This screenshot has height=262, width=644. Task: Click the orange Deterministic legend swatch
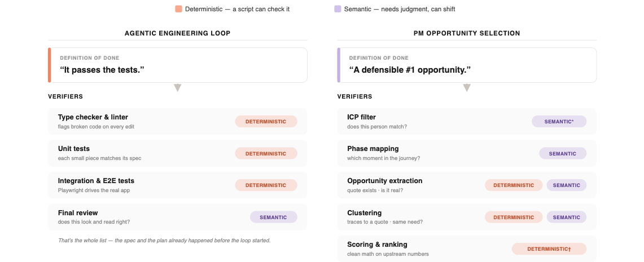tap(179, 9)
